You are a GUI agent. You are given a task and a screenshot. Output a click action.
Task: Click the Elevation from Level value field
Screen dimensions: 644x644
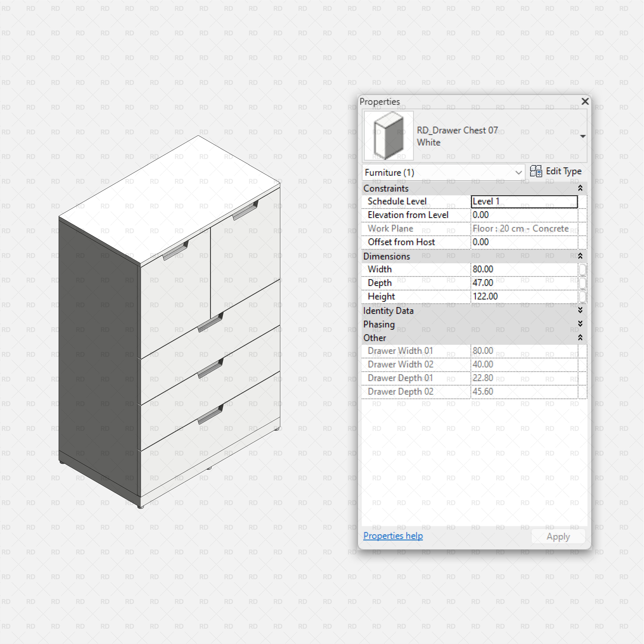(523, 215)
